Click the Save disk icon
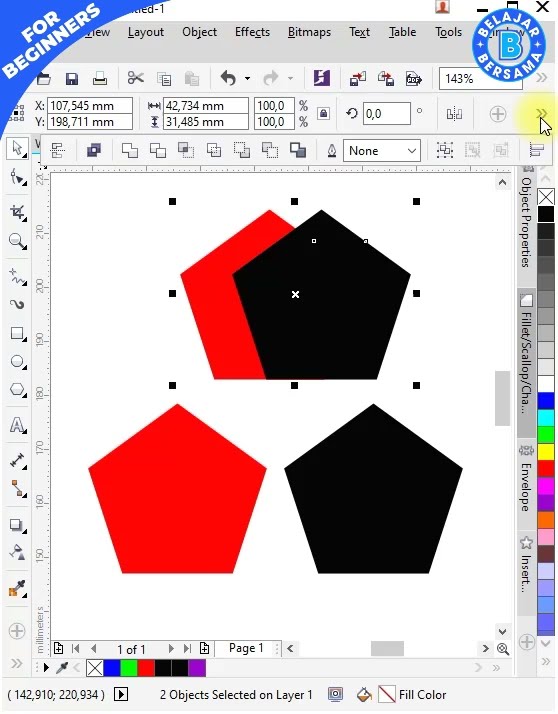558x714 pixels. 72,79
